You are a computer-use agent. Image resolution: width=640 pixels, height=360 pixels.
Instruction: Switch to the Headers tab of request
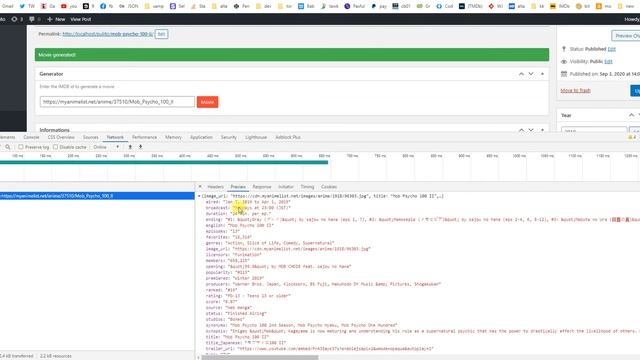216,187
